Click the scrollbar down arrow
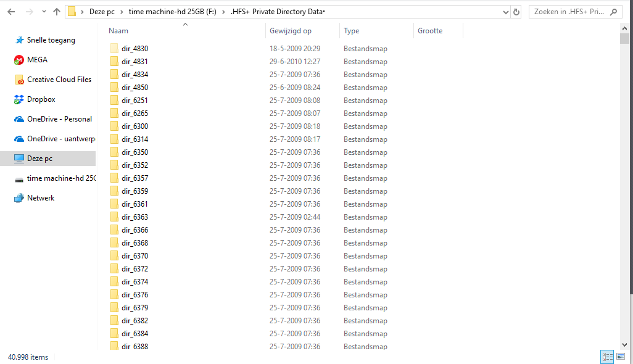633x364 pixels. click(x=624, y=345)
